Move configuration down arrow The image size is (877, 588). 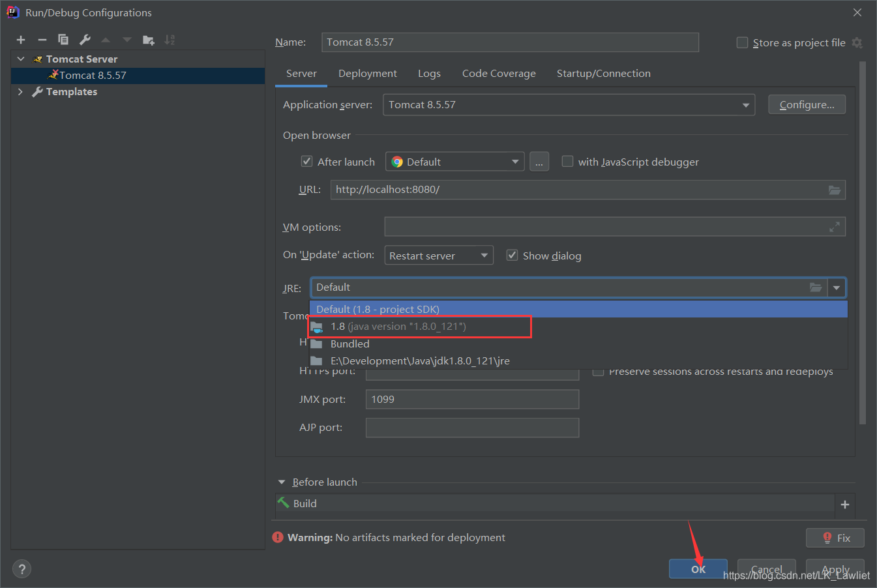pyautogui.click(x=127, y=40)
